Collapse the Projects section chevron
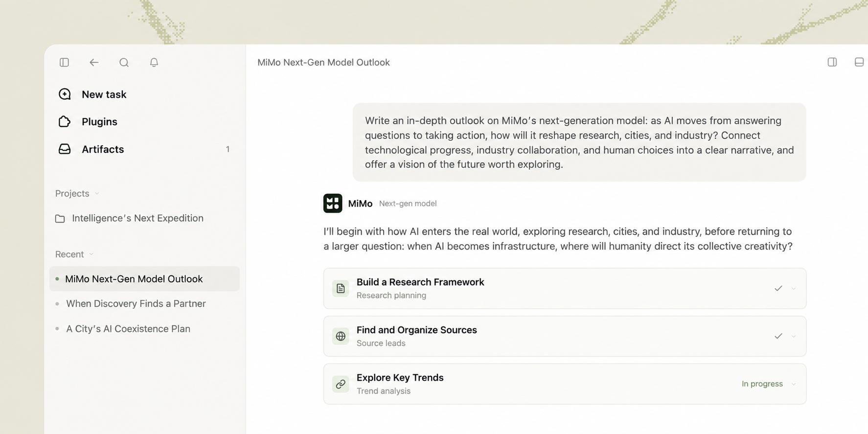 [x=97, y=193]
